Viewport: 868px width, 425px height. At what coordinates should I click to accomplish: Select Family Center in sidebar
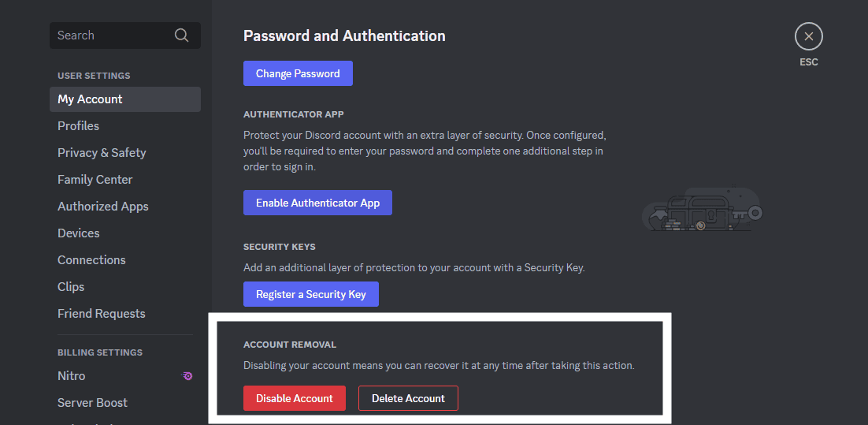[x=95, y=180]
